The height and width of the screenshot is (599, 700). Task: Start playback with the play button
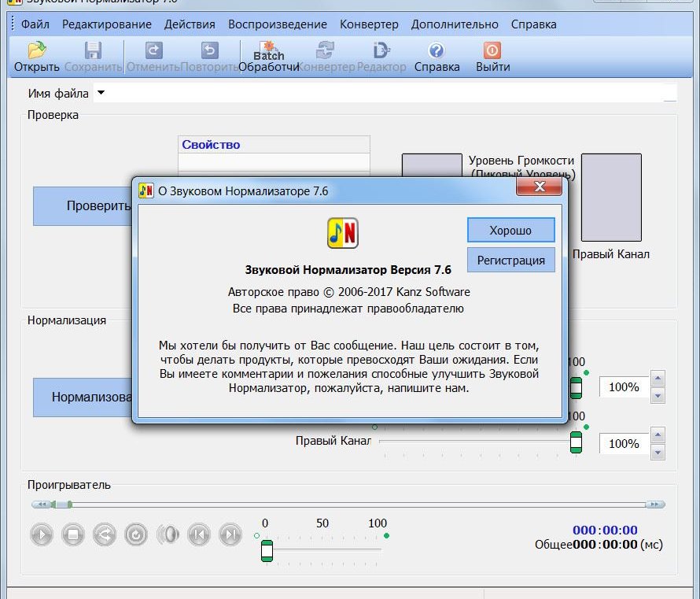pyautogui.click(x=42, y=534)
